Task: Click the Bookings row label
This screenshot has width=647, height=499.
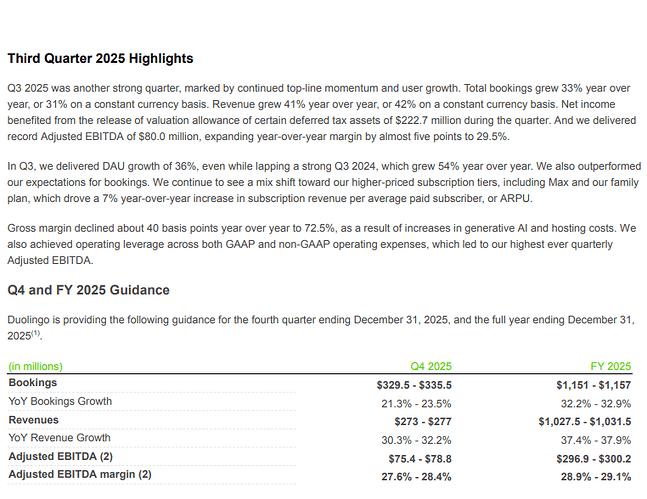Action: (33, 383)
